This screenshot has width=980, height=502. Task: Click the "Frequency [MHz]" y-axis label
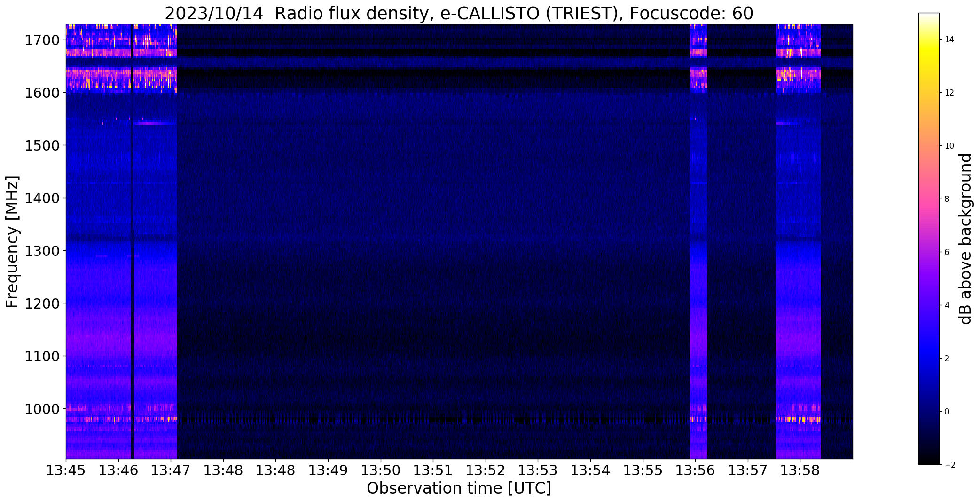click(x=12, y=241)
